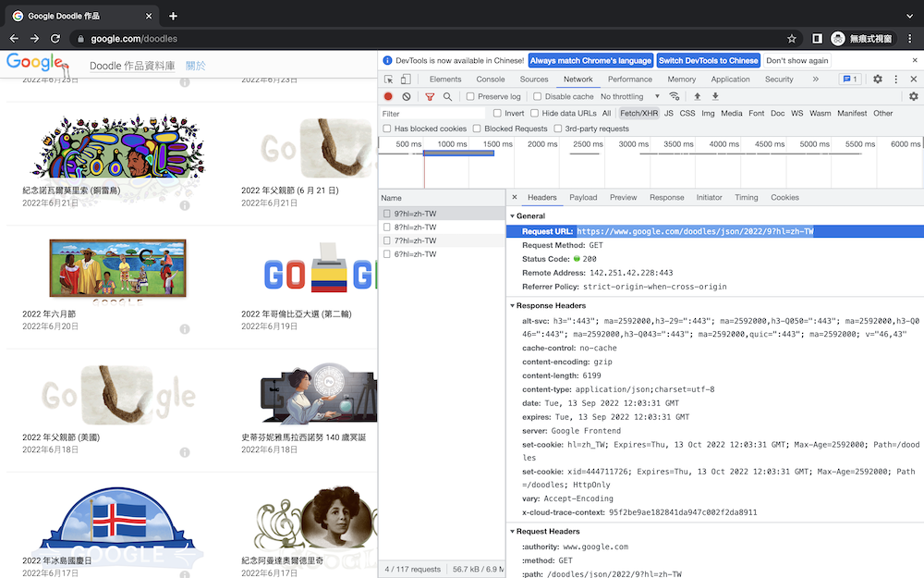Image resolution: width=924 pixels, height=578 pixels.
Task: Click Switch DevTools to Chinese button
Action: tap(708, 60)
